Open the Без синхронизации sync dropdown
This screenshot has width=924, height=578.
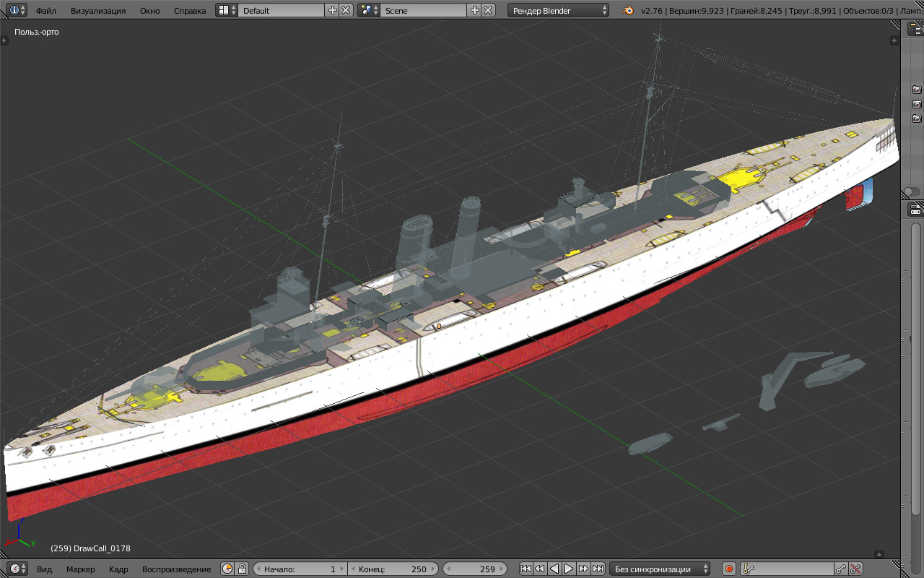660,569
